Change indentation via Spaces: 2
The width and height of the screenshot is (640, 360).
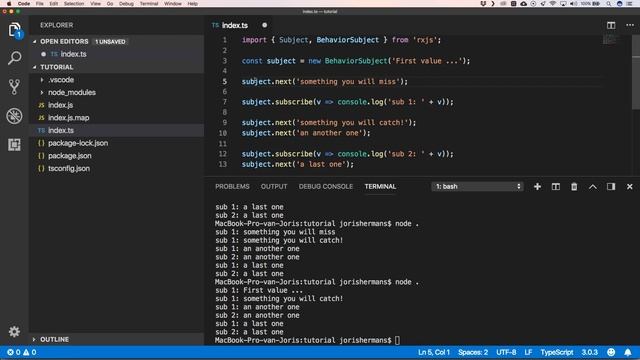pyautogui.click(x=473, y=352)
